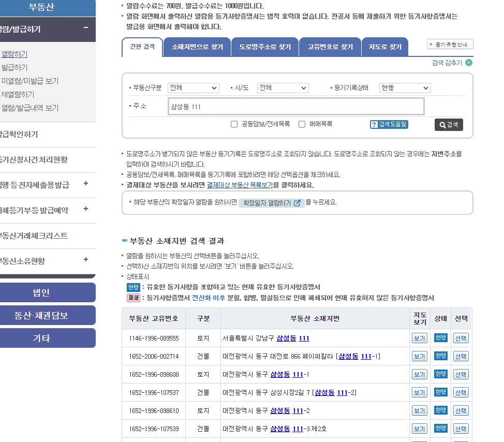Click 선택 for 1652-2006-002714 페이퍼칼라 row

tap(461, 356)
